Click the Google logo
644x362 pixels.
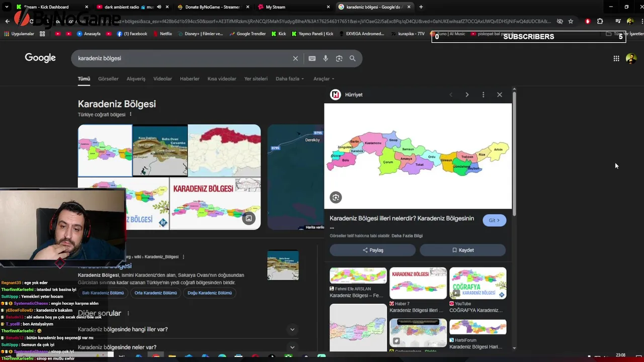pyautogui.click(x=40, y=58)
